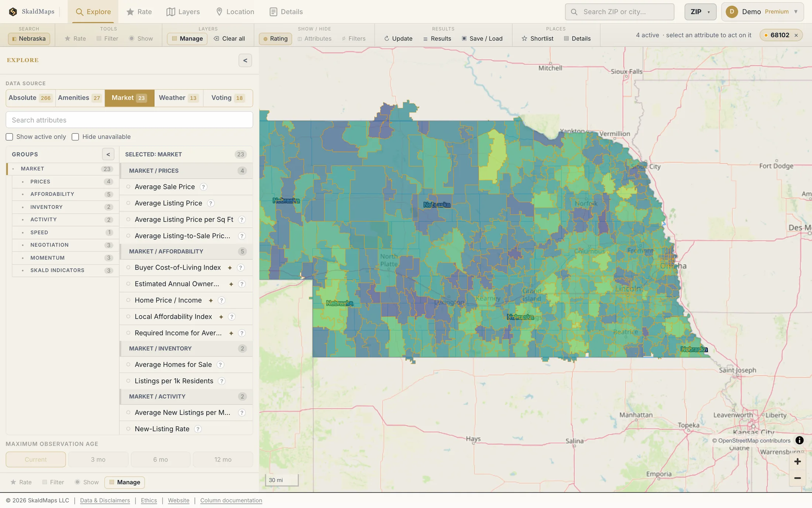
Task: Switch to the Rate tab
Action: point(139,12)
